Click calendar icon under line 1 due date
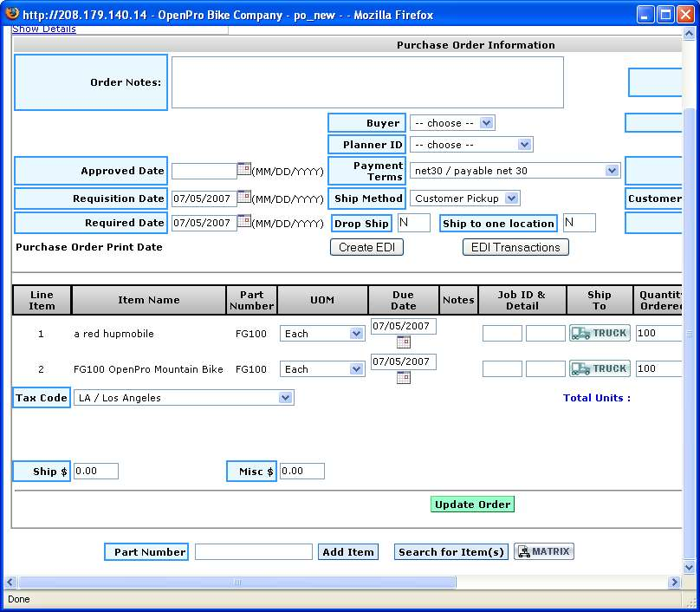This screenshot has height=612, width=700. [403, 342]
